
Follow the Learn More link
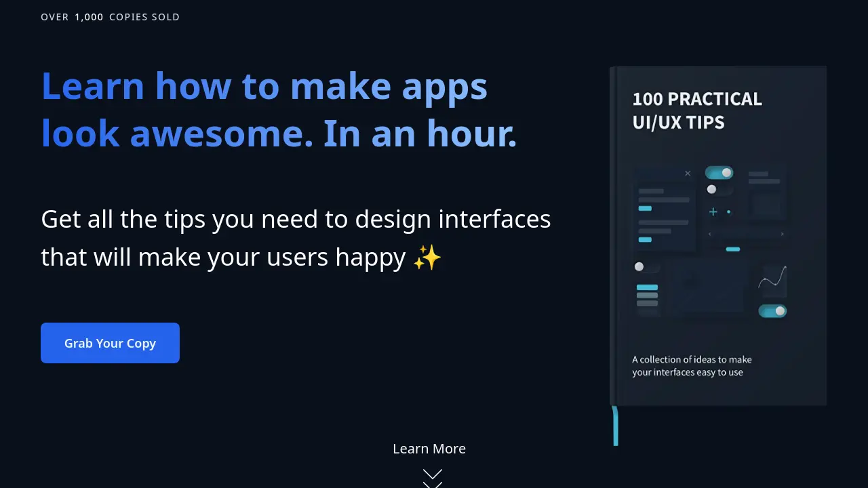tap(429, 449)
